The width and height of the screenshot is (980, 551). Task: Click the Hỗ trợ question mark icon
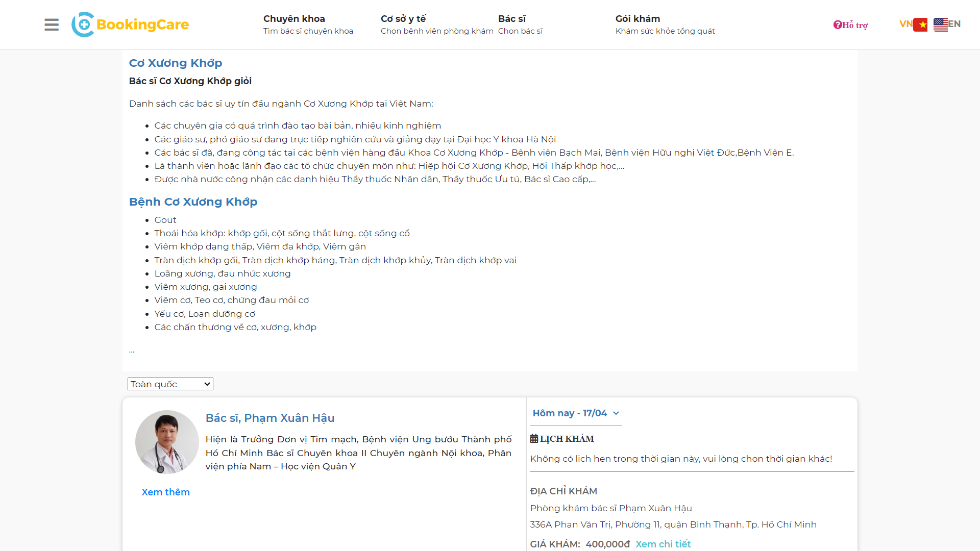pyautogui.click(x=837, y=24)
